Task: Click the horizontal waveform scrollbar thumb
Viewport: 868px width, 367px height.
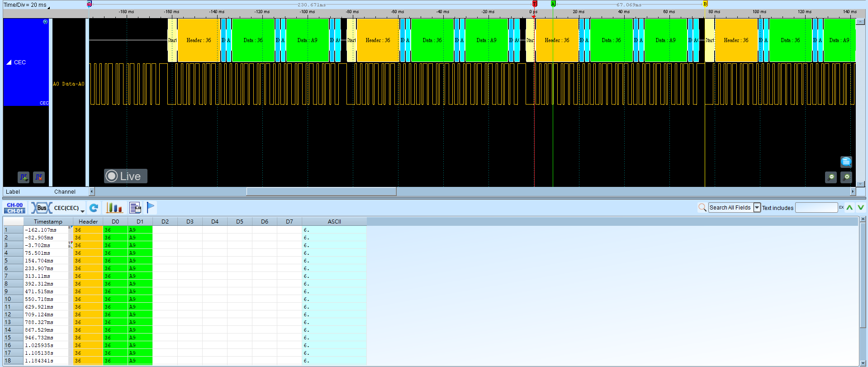Action: tap(321, 191)
